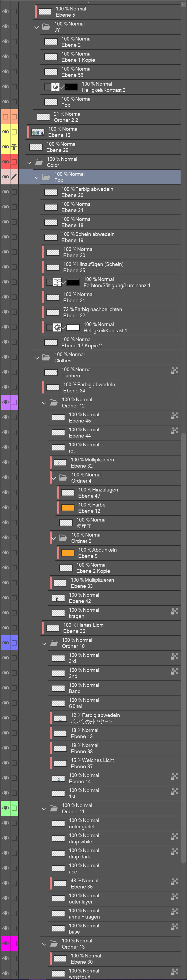Image resolution: width=187 pixels, height=980 pixels.
Task: Click the Clothes folder icon
Action: point(46,358)
